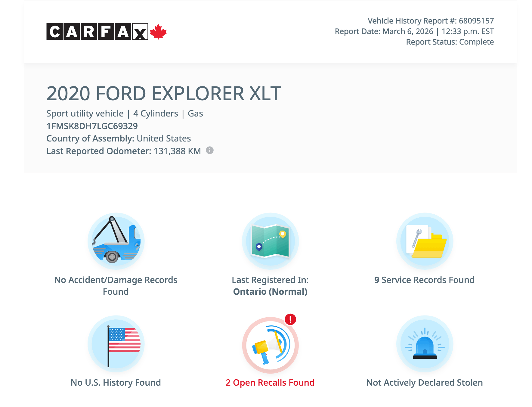
Task: Click the Vehicle History Report number
Action: 431,21
